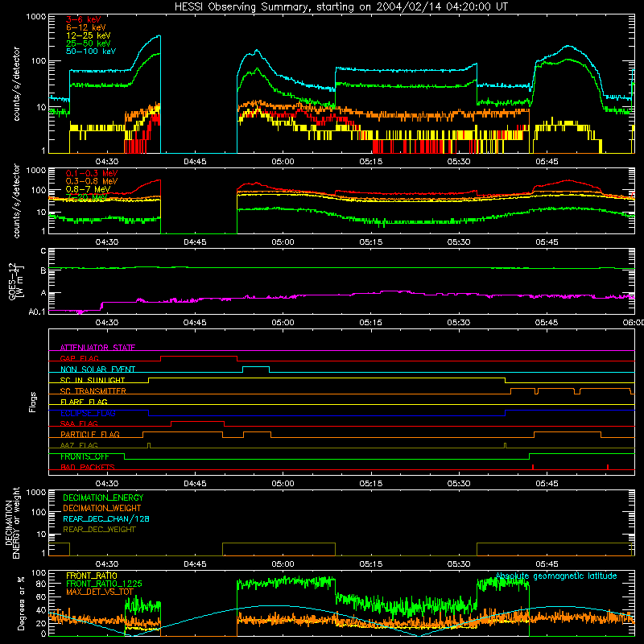Click the Degrees or % axis label

(x=21, y=603)
